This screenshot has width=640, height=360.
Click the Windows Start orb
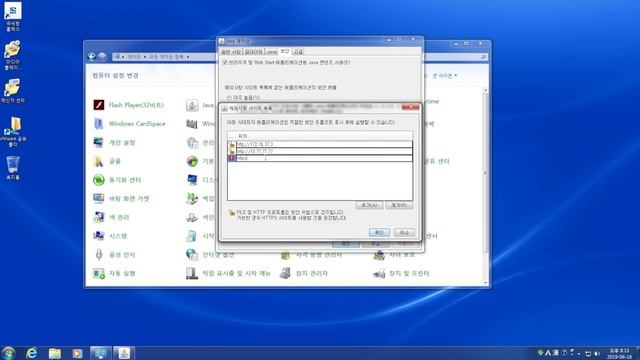[8, 353]
